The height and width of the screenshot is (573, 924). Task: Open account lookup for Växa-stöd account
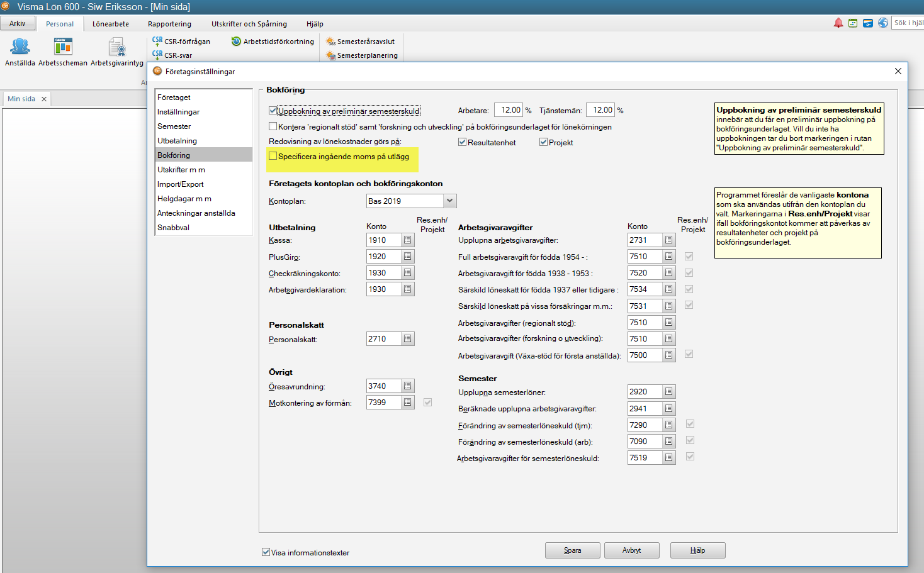(669, 355)
